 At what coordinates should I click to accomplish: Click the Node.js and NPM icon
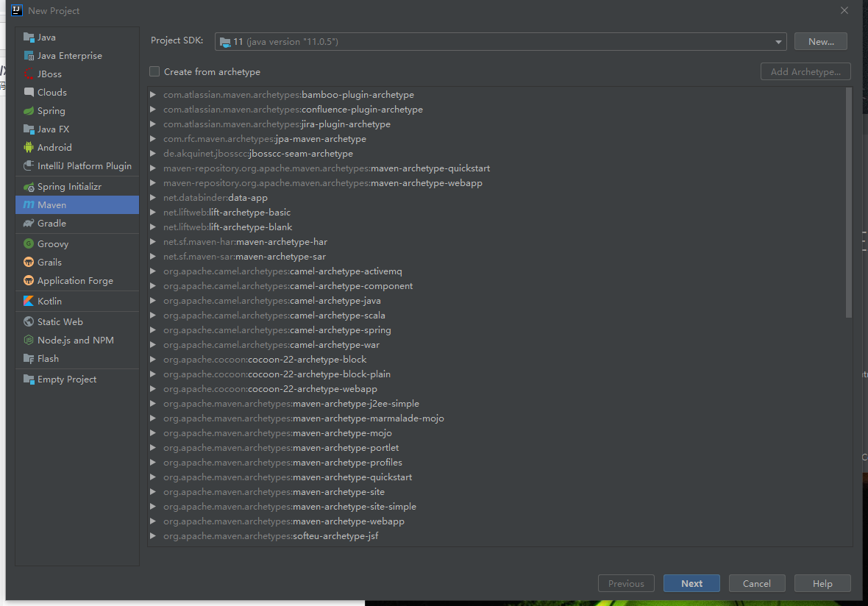pyautogui.click(x=29, y=340)
